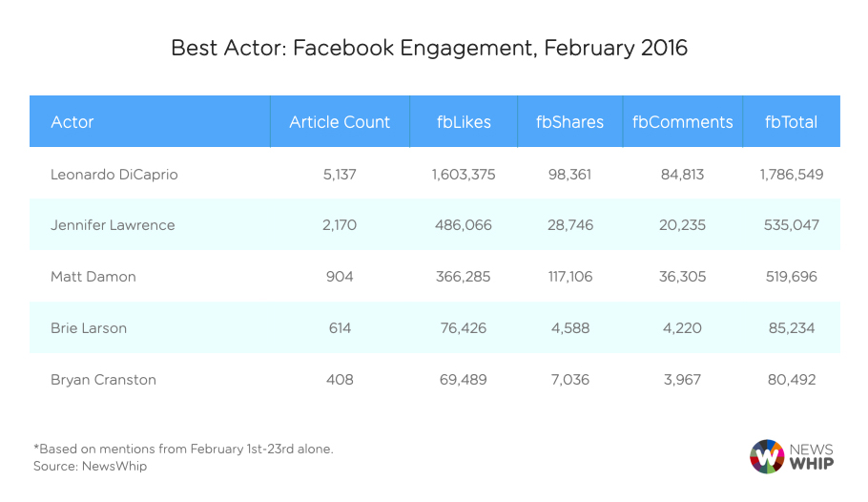Select the Article Count column header
This screenshot has width=868, height=502.
[340, 122]
